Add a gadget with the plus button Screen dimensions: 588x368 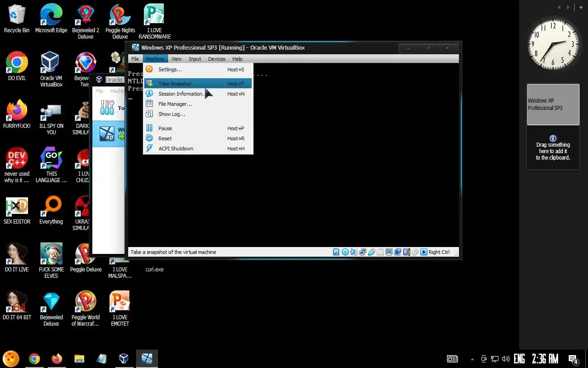(581, 7)
